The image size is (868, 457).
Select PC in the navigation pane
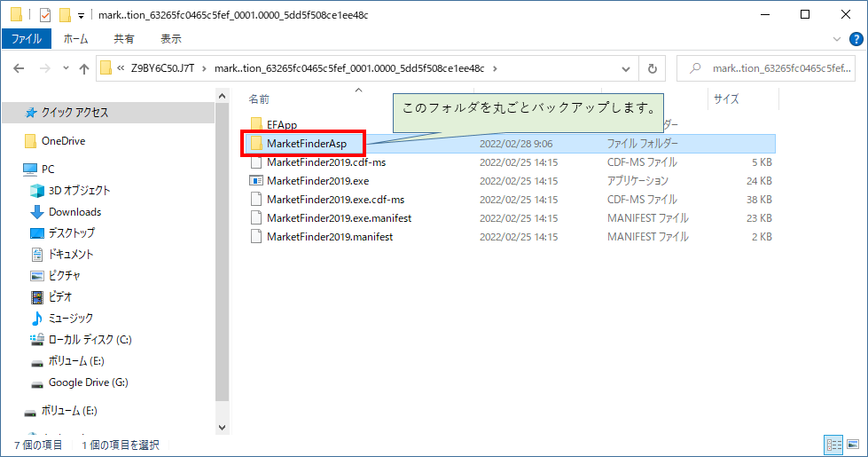48,169
